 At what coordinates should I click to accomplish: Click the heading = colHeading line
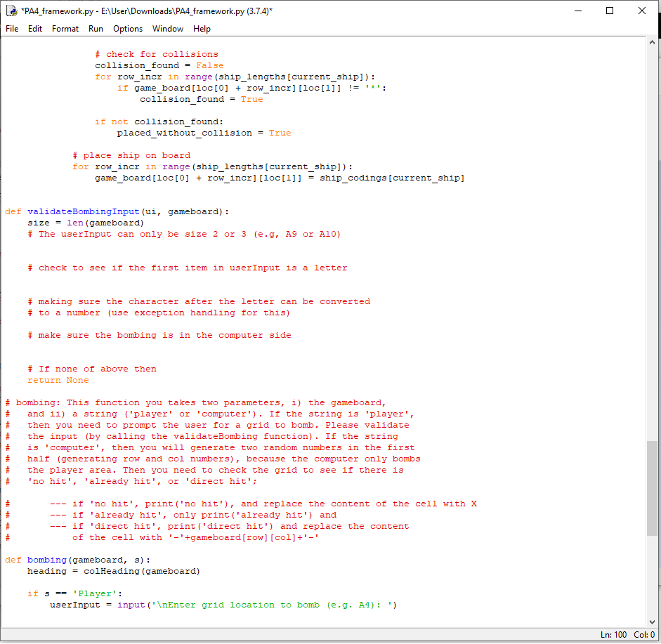pos(105,571)
